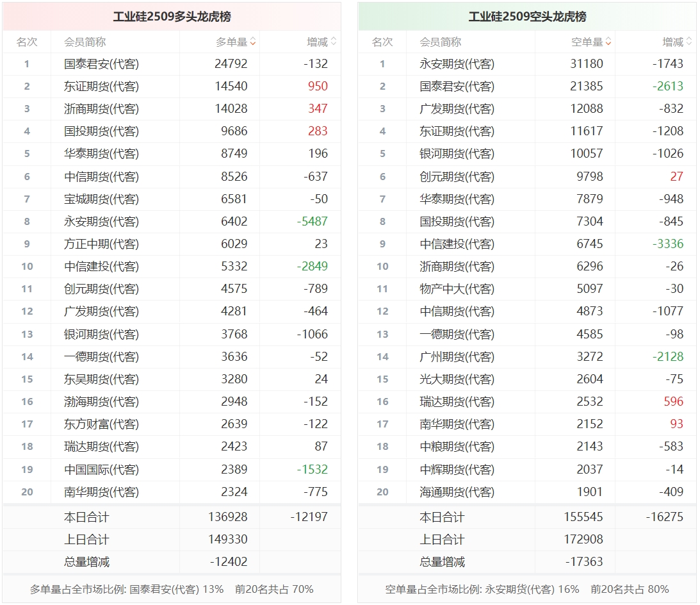
Task: Sort long table by 多单量 arrow icon
Action: pyautogui.click(x=253, y=42)
